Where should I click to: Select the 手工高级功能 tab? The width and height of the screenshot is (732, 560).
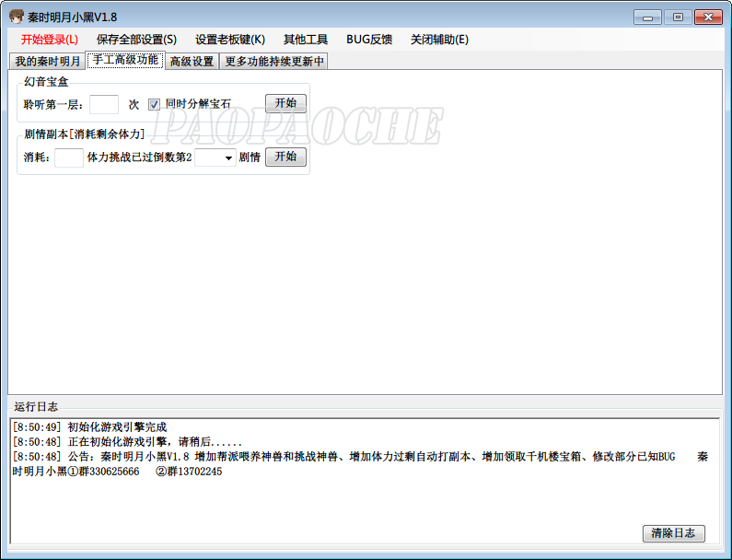pos(125,60)
